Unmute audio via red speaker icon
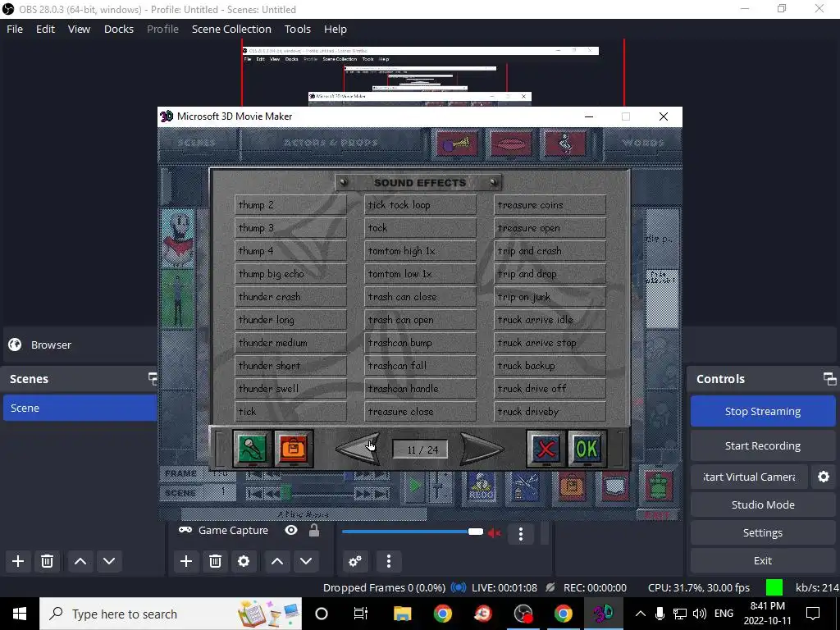 point(495,532)
